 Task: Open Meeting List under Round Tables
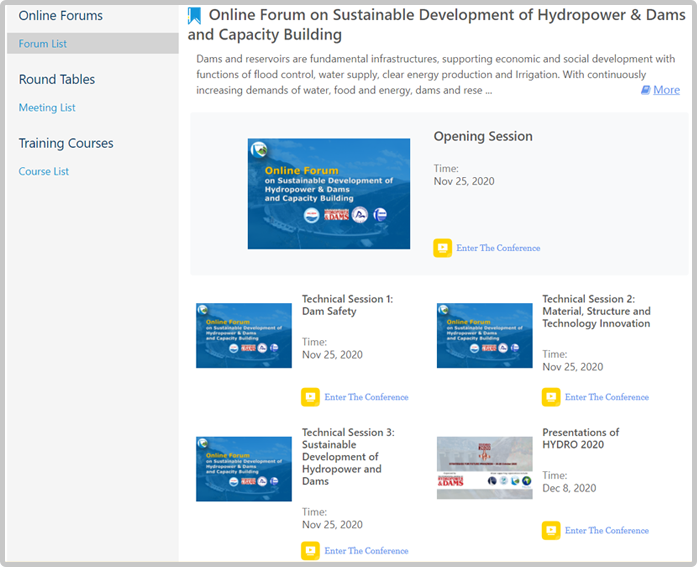tap(47, 108)
